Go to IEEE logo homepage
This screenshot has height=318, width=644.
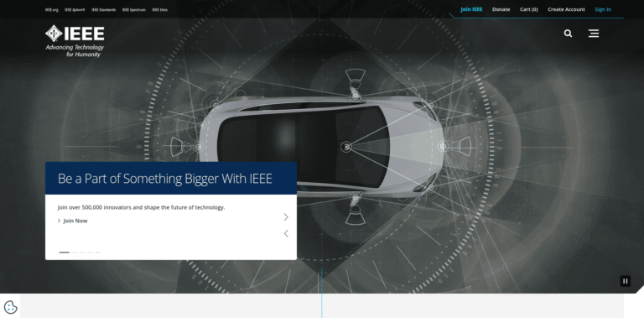tap(75, 41)
